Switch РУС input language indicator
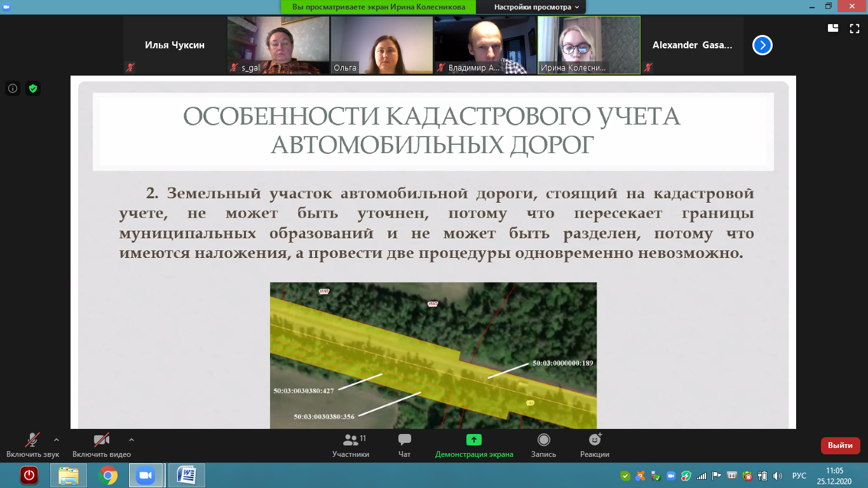Image resolution: width=868 pixels, height=488 pixels. click(x=799, y=475)
